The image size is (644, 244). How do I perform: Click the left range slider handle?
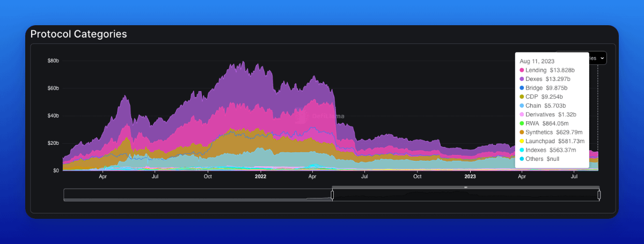[x=332, y=195]
